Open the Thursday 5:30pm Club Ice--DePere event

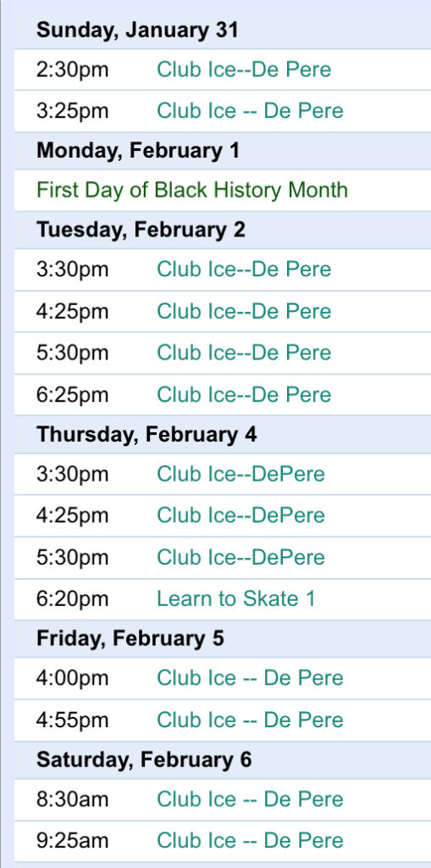point(240,557)
